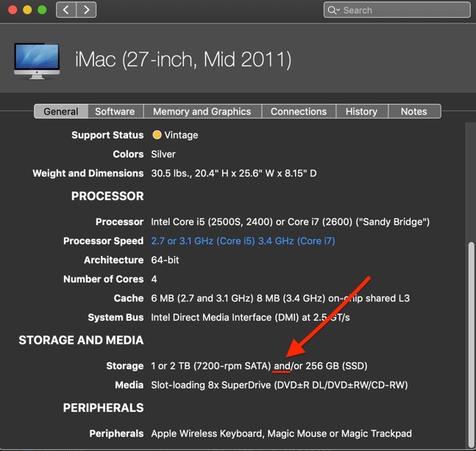Open the blue Processor Speed link
Screen dimensions: 476x451
coord(244,241)
